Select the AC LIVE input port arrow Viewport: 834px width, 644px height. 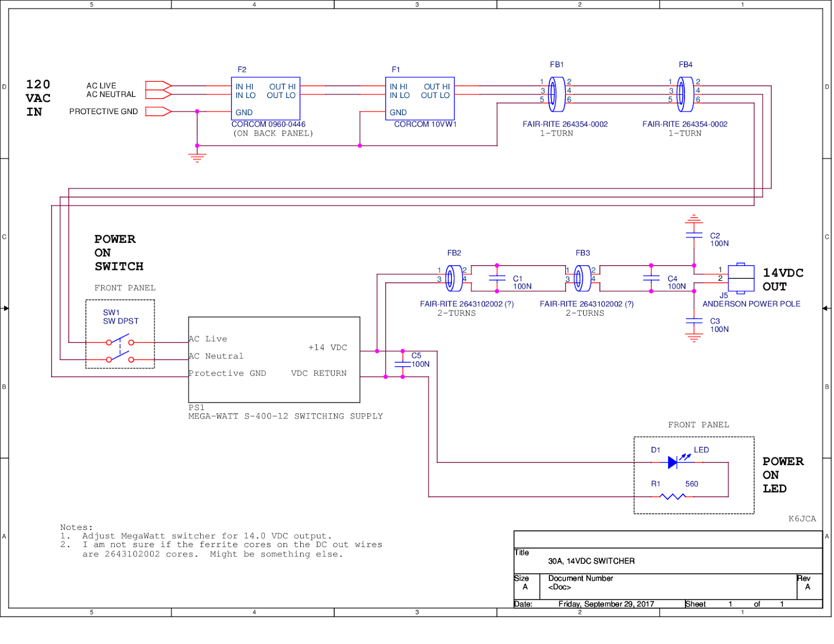pos(158,85)
